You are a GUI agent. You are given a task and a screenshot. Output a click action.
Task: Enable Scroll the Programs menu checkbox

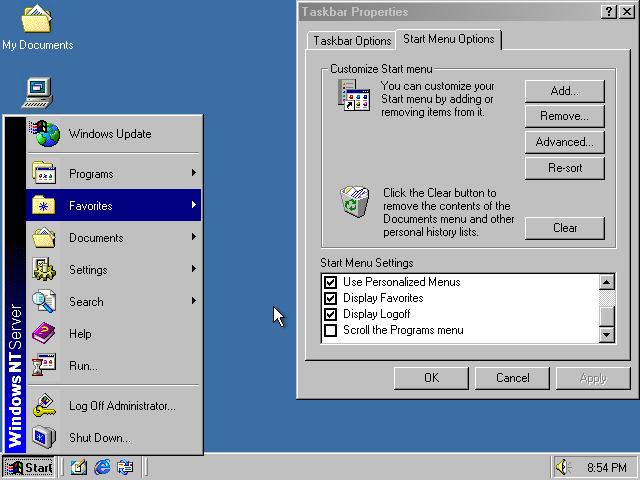(330, 330)
